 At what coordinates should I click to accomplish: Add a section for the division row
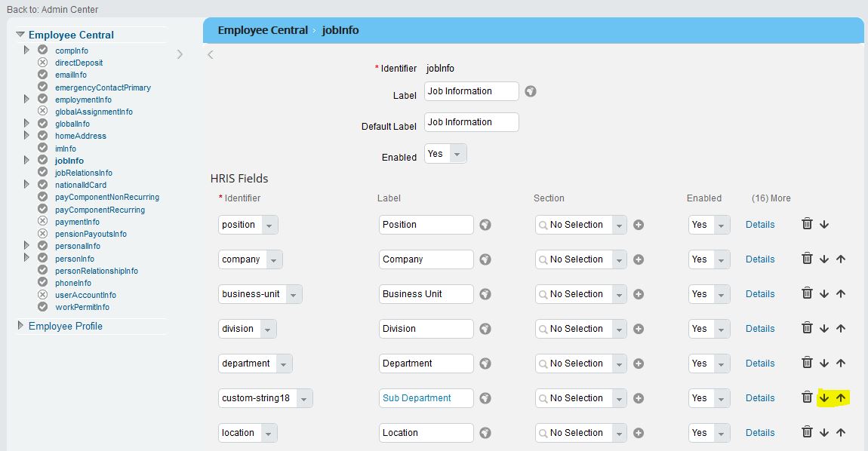(x=639, y=329)
